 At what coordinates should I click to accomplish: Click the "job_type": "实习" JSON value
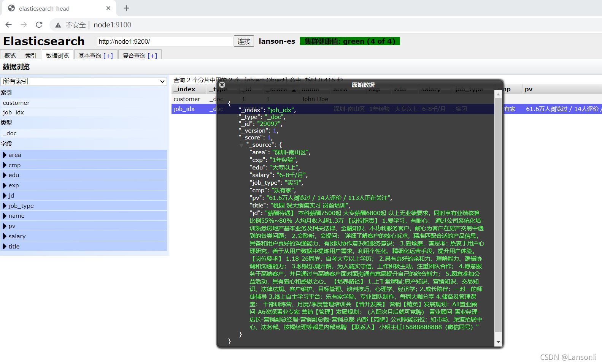coord(294,183)
